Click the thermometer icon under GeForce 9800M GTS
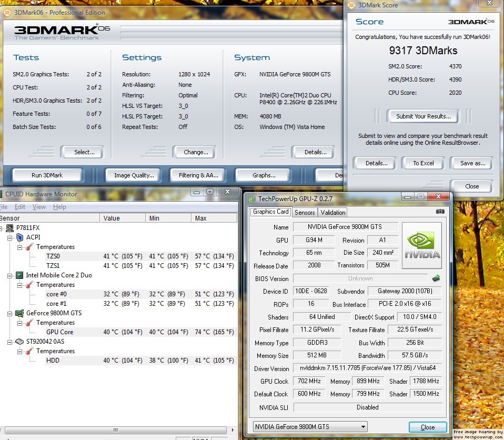 point(29,323)
